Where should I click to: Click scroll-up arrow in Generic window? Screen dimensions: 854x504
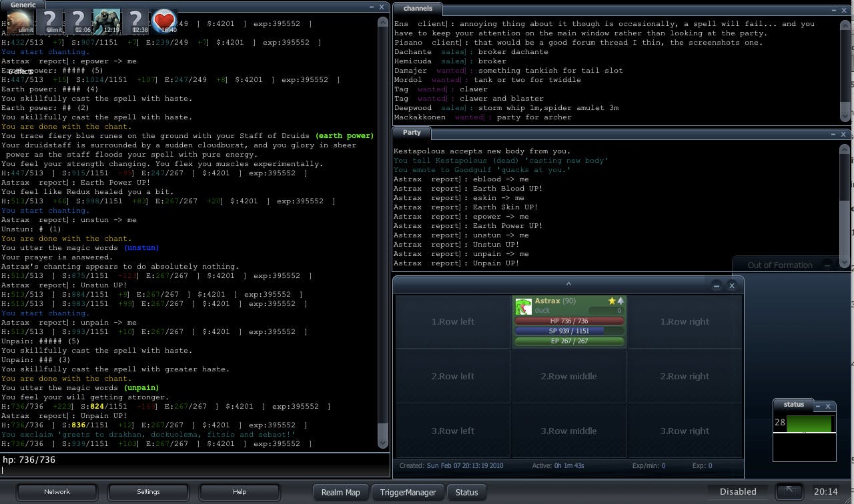point(383,21)
